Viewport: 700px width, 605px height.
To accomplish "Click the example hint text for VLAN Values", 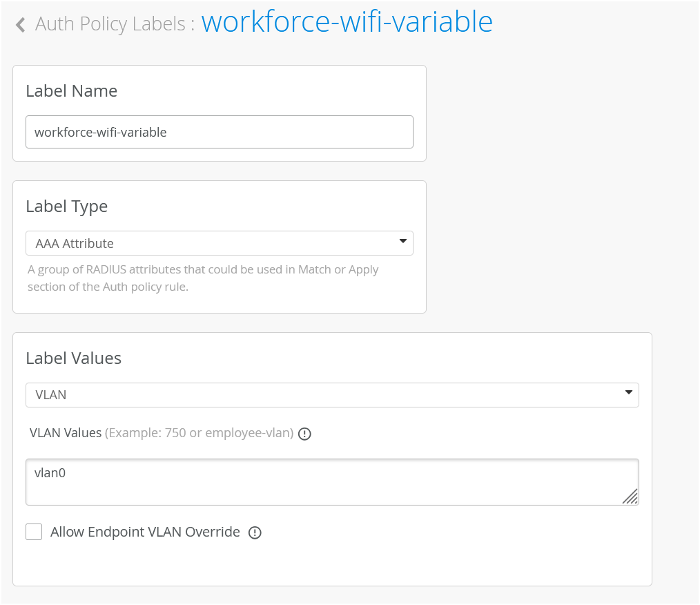I will click(199, 433).
